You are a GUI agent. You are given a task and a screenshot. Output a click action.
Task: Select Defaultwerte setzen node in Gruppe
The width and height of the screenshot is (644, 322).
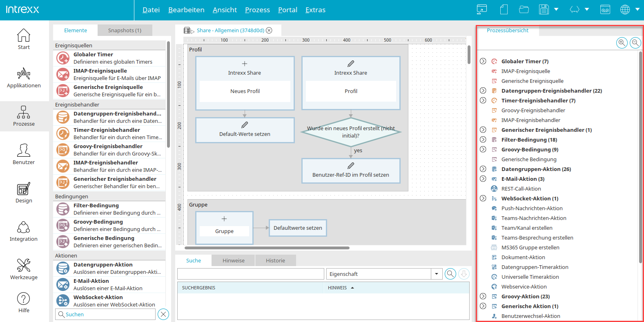pos(298,228)
